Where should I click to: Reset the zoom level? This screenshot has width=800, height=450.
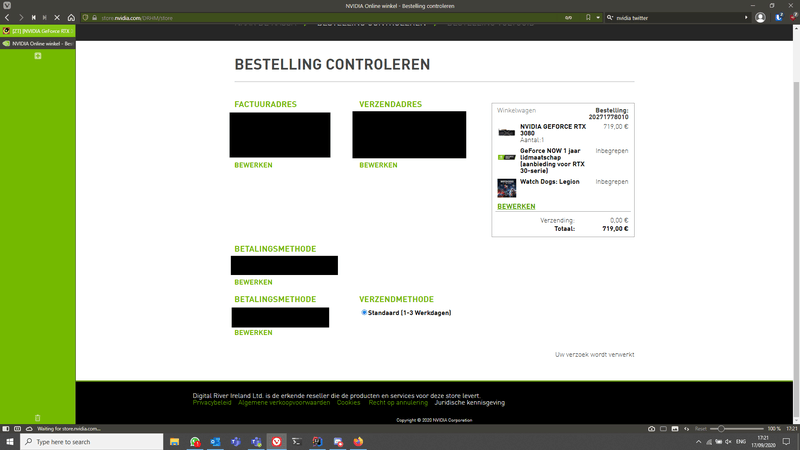pos(701,429)
